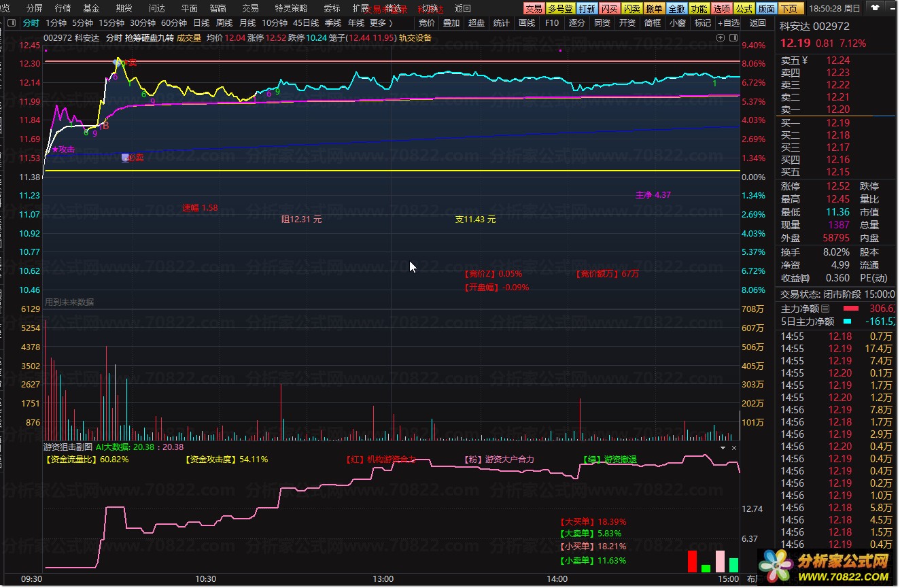Click the 返回 button on the toolbar
The image size is (900, 588).
(x=757, y=22)
